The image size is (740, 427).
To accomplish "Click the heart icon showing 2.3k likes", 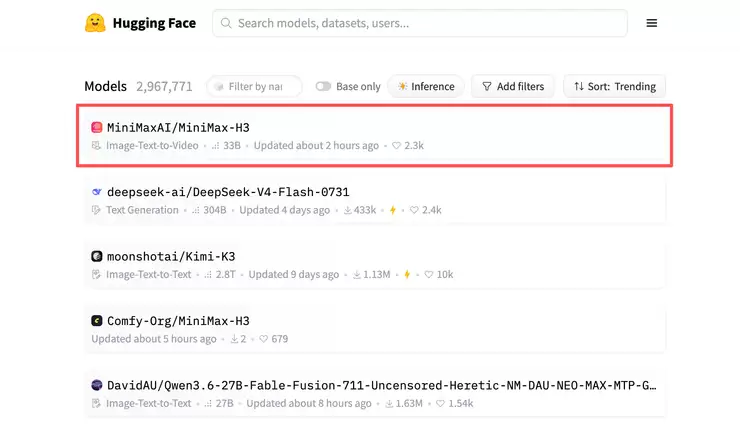I will (396, 145).
